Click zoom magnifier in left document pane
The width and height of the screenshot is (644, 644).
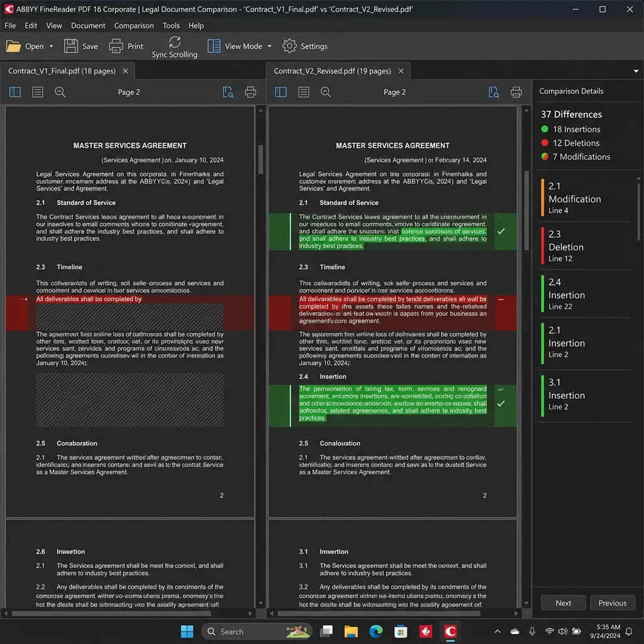[60, 92]
